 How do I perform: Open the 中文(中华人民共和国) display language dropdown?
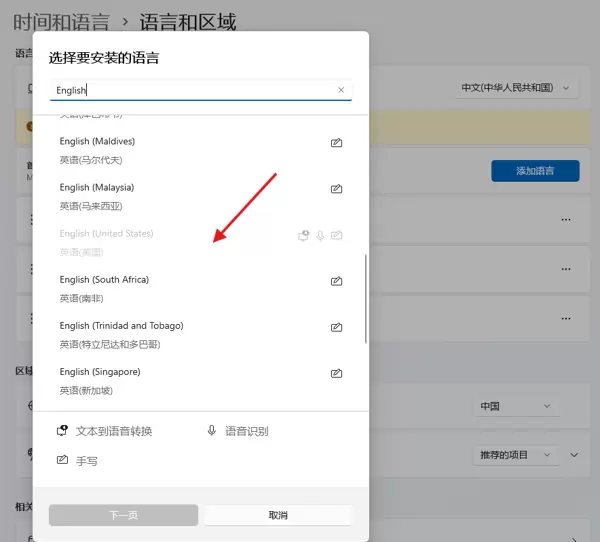tap(517, 88)
